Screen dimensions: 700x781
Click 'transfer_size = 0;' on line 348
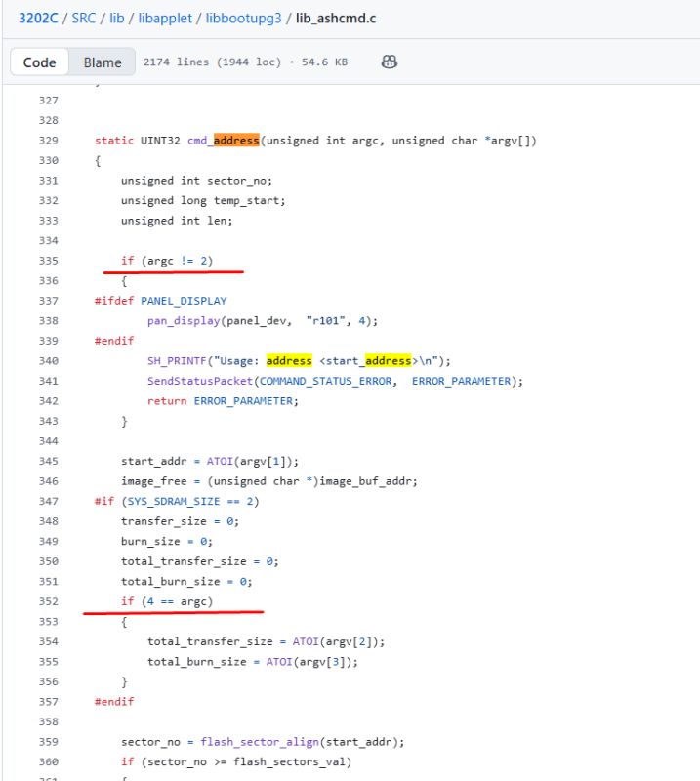pyautogui.click(x=180, y=521)
